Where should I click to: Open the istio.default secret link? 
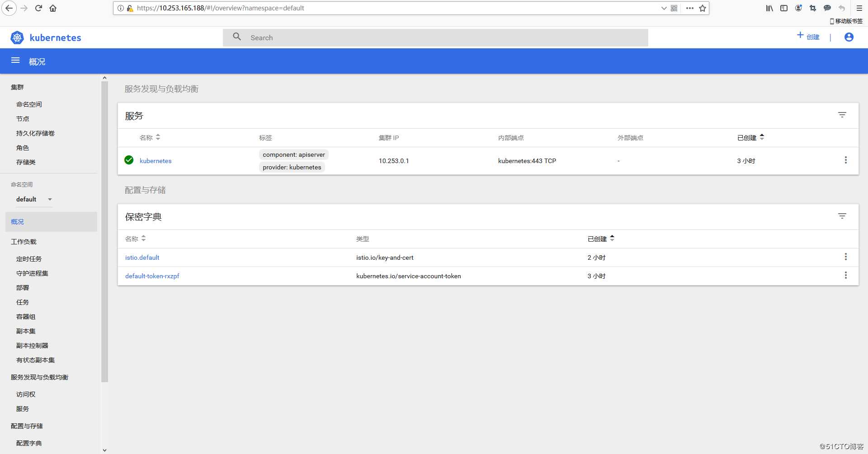point(142,257)
